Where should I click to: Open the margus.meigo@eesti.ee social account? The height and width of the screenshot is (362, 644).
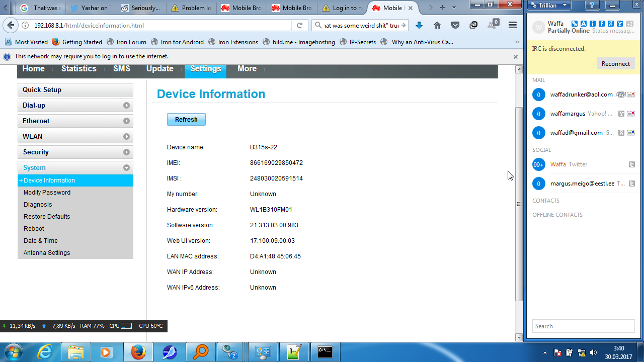(584, 184)
